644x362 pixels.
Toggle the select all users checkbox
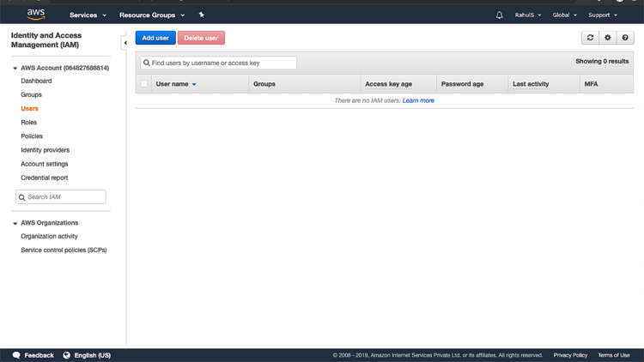click(144, 84)
